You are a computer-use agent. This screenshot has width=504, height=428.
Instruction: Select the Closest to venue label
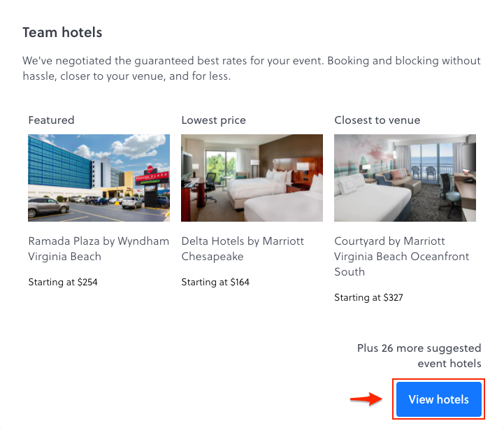point(377,120)
